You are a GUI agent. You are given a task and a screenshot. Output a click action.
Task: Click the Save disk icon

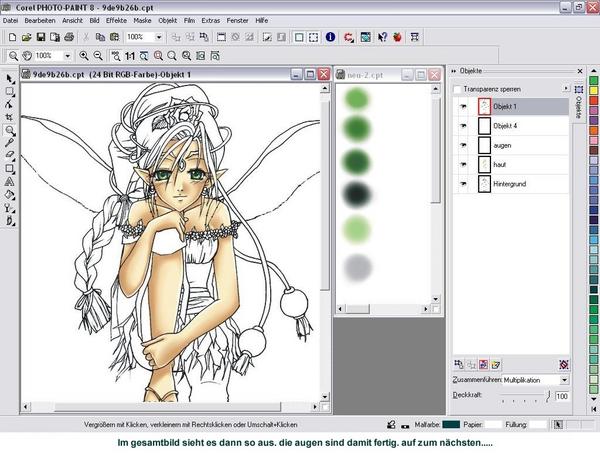pos(41,37)
